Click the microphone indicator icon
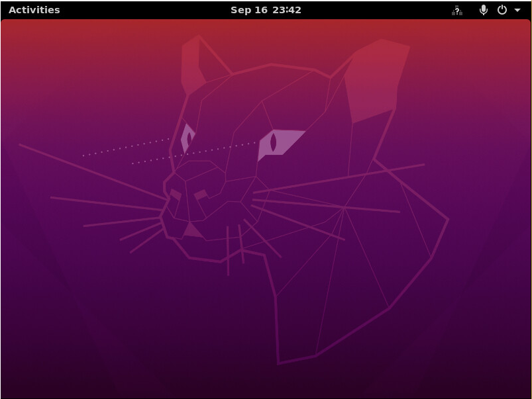 (x=484, y=10)
